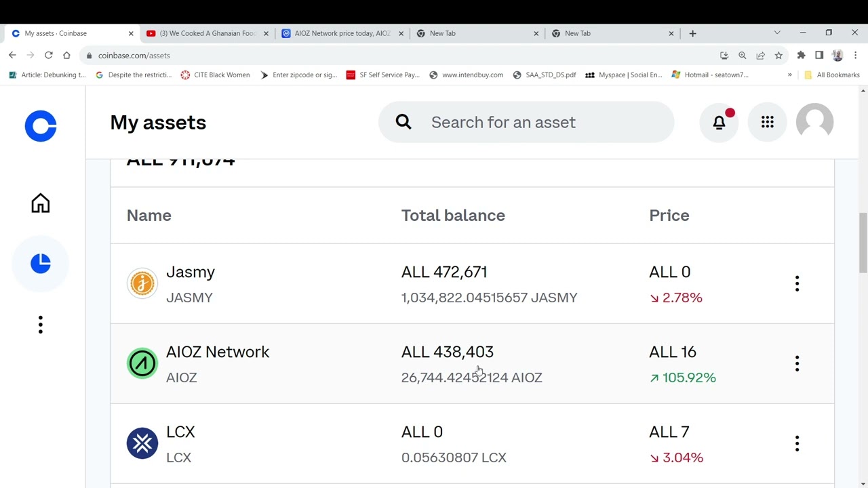Open the SAA_STD_DS.pdf bookmark
The height and width of the screenshot is (488, 868).
[x=545, y=75]
